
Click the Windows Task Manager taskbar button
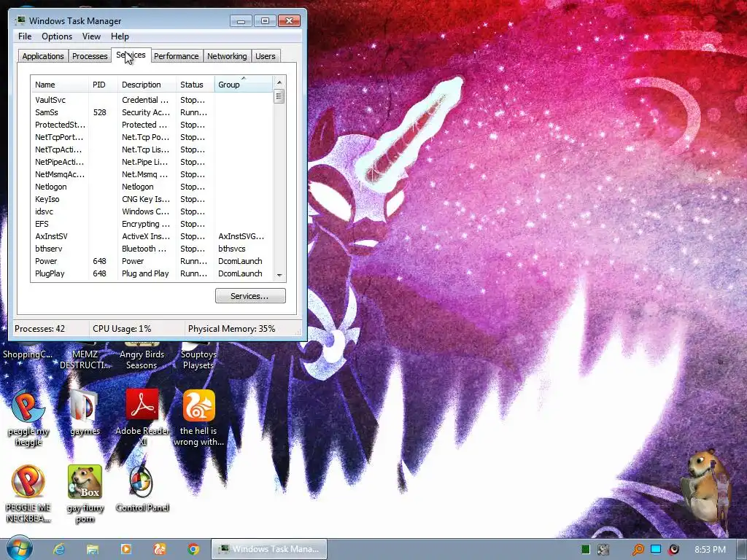tap(269, 549)
